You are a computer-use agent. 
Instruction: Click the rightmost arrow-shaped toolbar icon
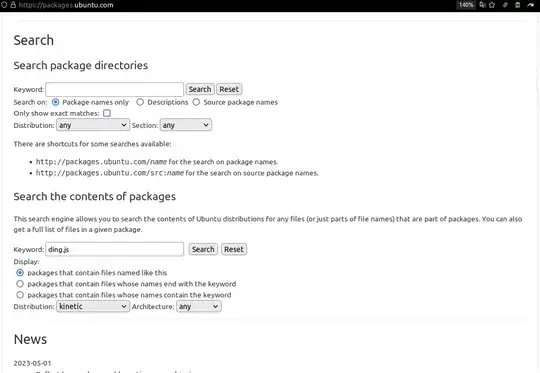click(530, 5)
